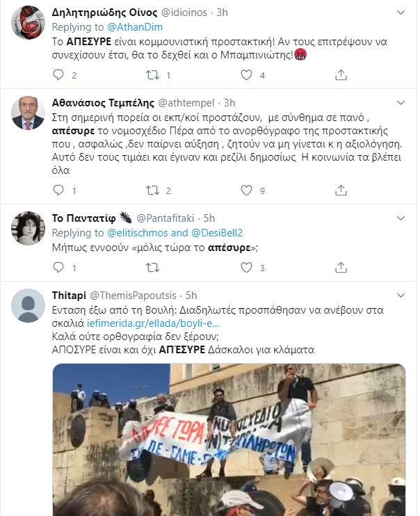Reply to Αθανάσιος Τεμπέλης tweet
Viewport: 420px width, 516px height.
pos(58,191)
